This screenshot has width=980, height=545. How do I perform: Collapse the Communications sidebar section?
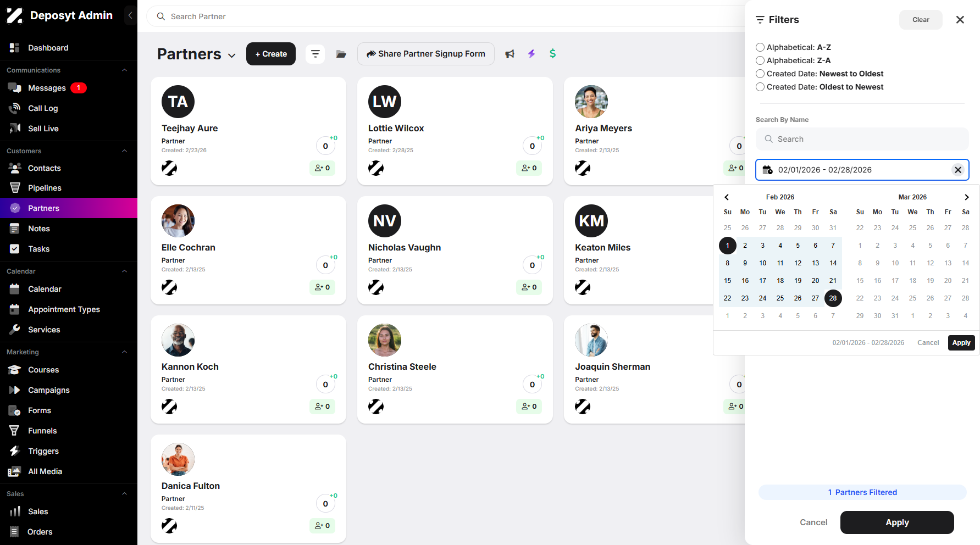tap(124, 70)
